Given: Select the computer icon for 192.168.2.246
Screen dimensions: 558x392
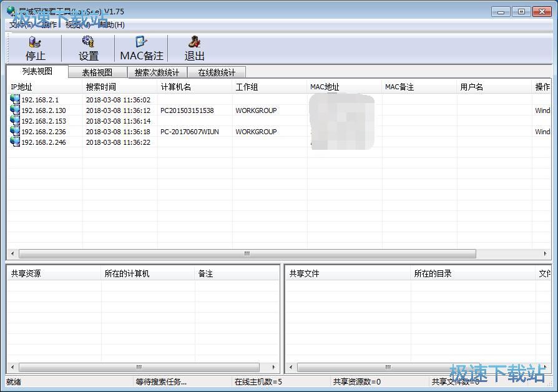Looking at the screenshot, I should tap(15, 142).
